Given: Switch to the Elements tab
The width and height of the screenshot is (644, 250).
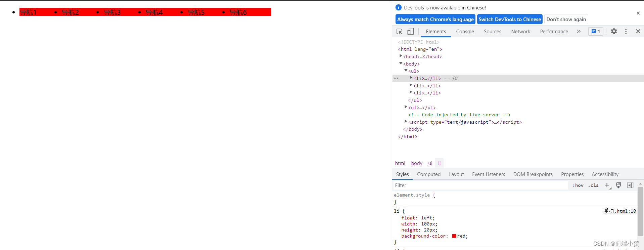Looking at the screenshot, I should point(436,31).
